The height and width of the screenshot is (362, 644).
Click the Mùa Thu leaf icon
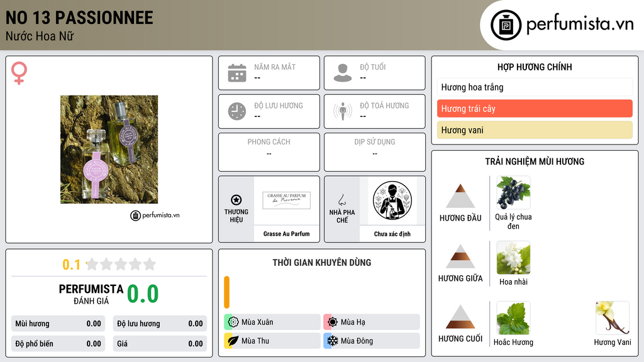pyautogui.click(x=233, y=341)
